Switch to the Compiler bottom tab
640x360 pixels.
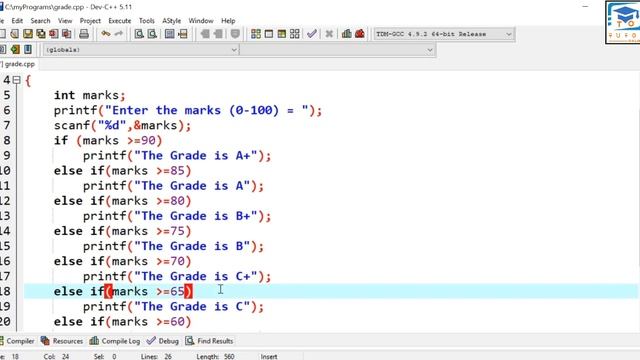[x=17, y=341]
